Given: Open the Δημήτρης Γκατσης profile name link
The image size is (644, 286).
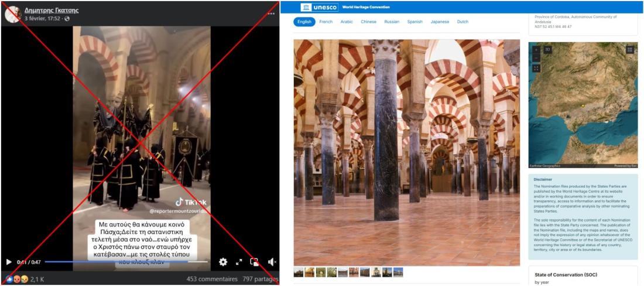Looking at the screenshot, I should tap(52, 11).
